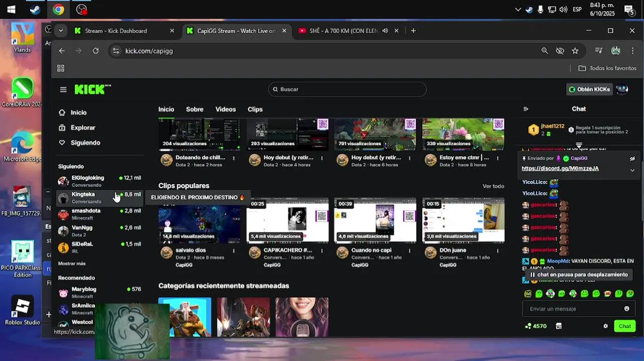Click the 4570 KICKs balance icon
The image size is (644, 361).
pyautogui.click(x=528, y=326)
